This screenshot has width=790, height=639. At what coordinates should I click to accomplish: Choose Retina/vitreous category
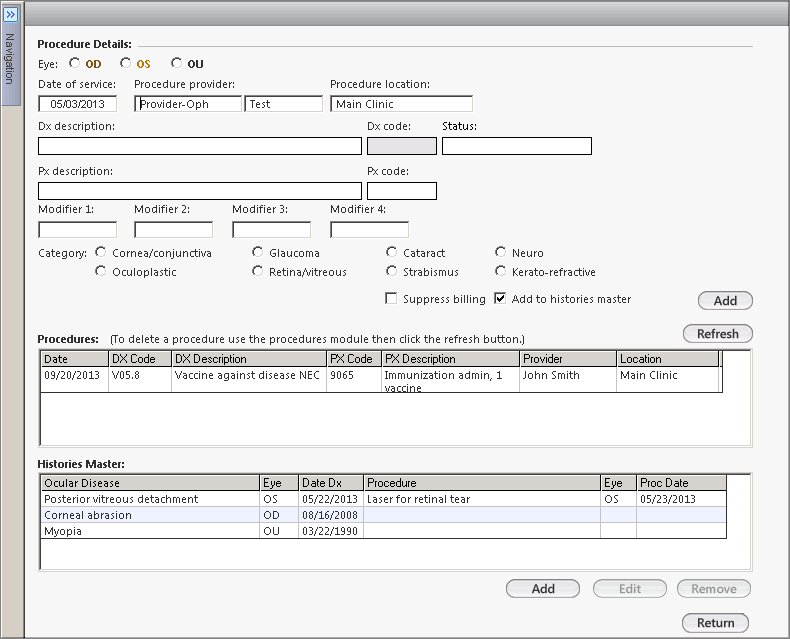click(x=257, y=271)
